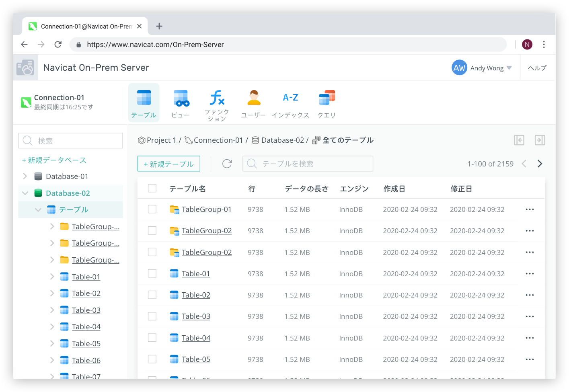Open the browser three-dot menu

point(544,44)
